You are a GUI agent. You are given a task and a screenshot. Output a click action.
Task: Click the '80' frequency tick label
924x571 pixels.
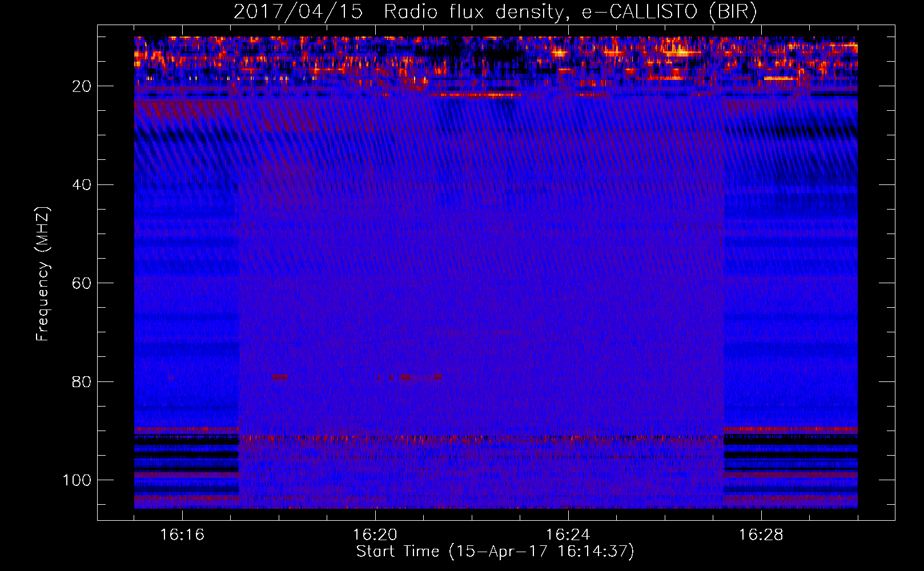pyautogui.click(x=82, y=382)
